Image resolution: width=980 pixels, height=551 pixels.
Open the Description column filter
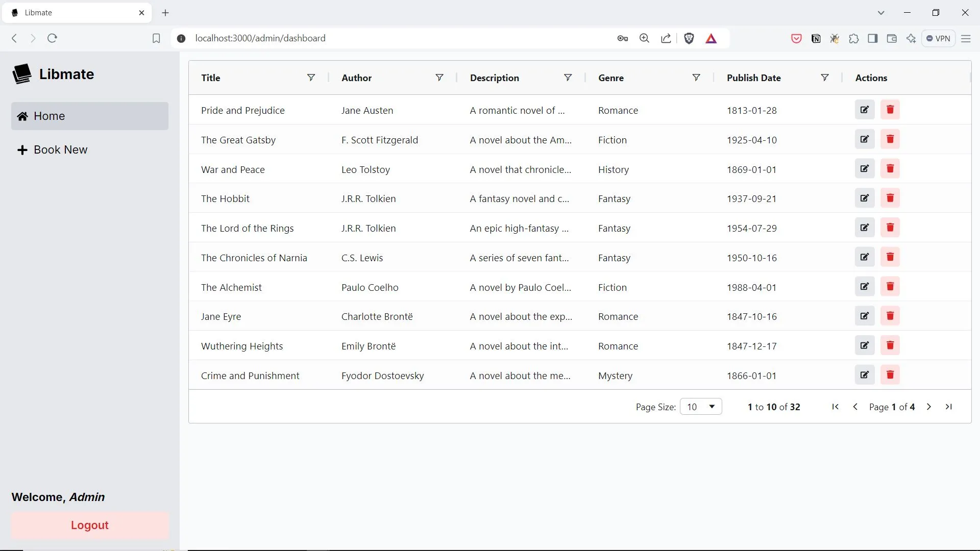[x=568, y=78]
